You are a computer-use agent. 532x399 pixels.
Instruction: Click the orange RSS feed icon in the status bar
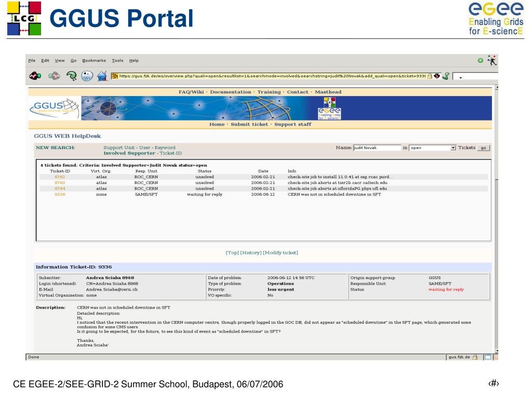[496, 357]
